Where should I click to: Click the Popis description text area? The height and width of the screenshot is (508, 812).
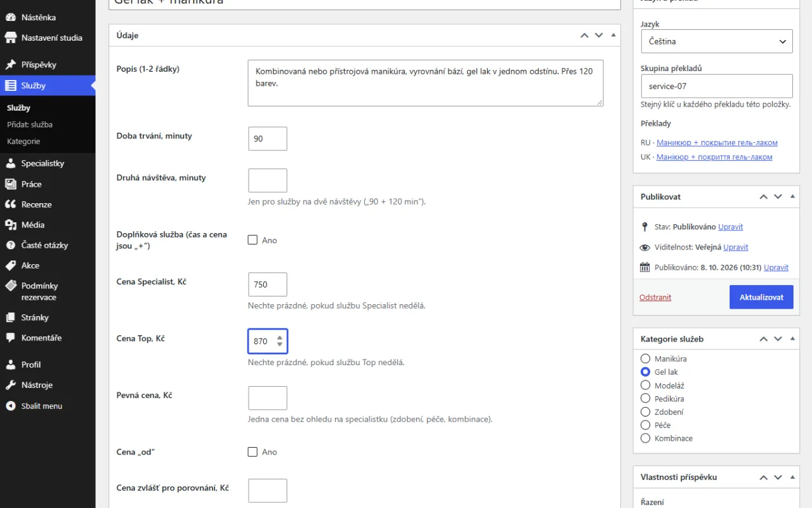[426, 83]
